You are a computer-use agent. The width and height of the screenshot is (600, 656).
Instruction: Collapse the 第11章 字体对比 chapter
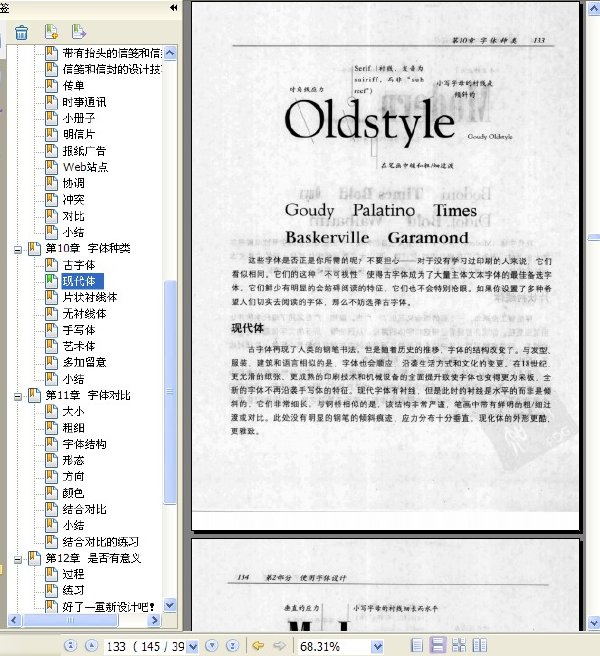[18, 397]
